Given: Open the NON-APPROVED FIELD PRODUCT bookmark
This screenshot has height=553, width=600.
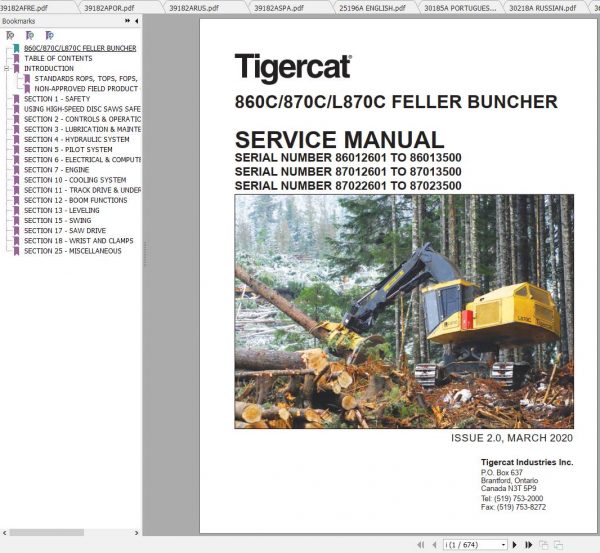Looking at the screenshot, I should pos(86,89).
